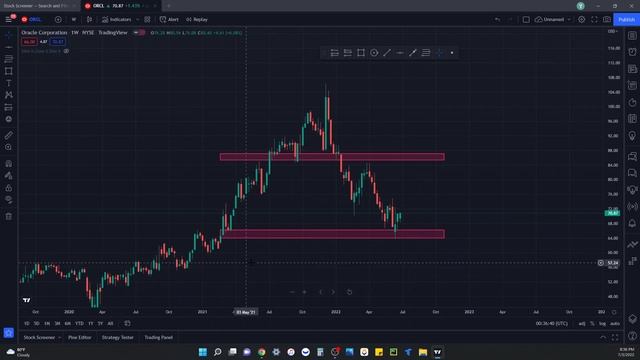Click the chart zoom in plus button
640x360 pixels.
[304, 292]
